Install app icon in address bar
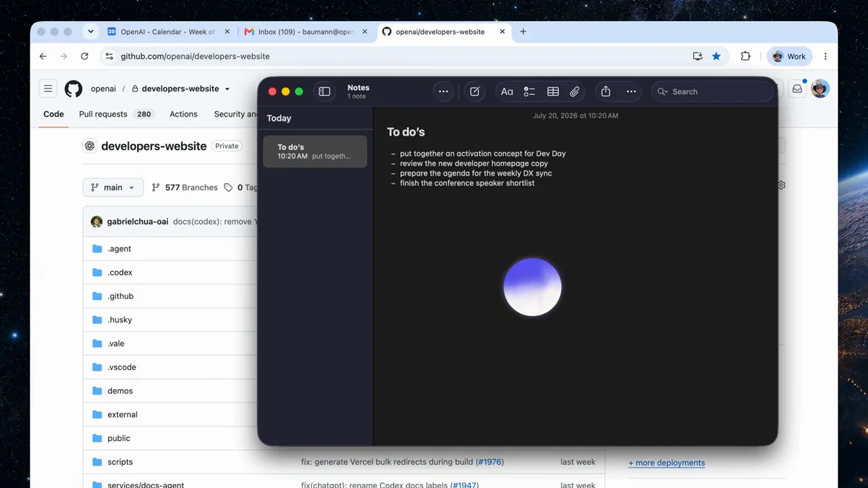The image size is (868, 488). (697, 56)
